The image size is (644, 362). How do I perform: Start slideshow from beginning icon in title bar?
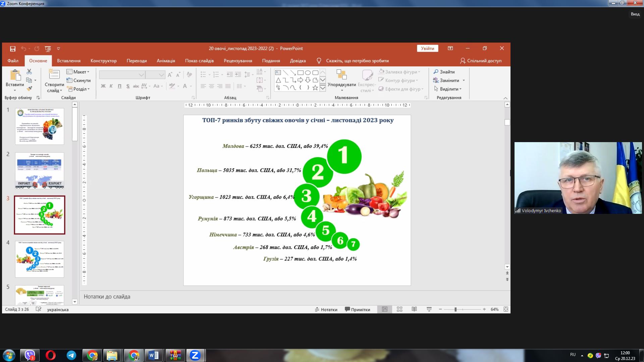coord(48,49)
